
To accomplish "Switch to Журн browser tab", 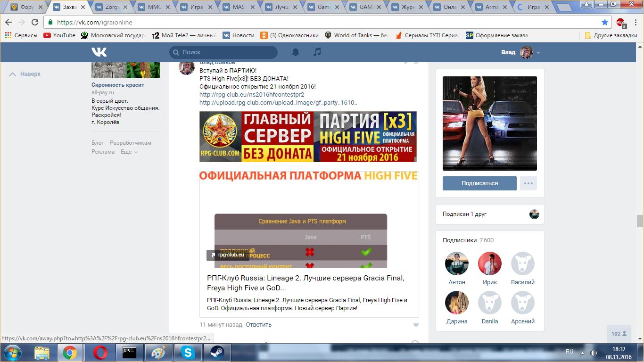I will coord(408,7).
